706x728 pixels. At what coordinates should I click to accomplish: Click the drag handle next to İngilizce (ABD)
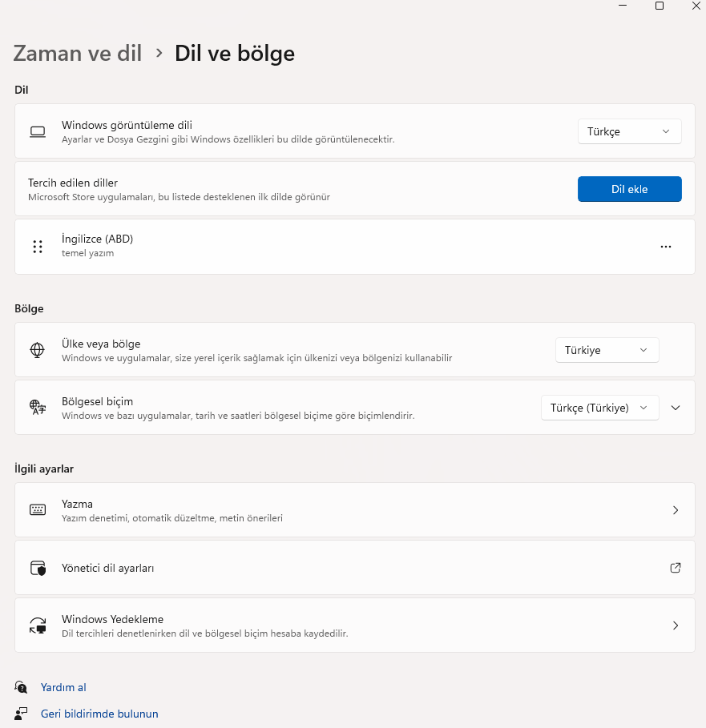point(38,247)
